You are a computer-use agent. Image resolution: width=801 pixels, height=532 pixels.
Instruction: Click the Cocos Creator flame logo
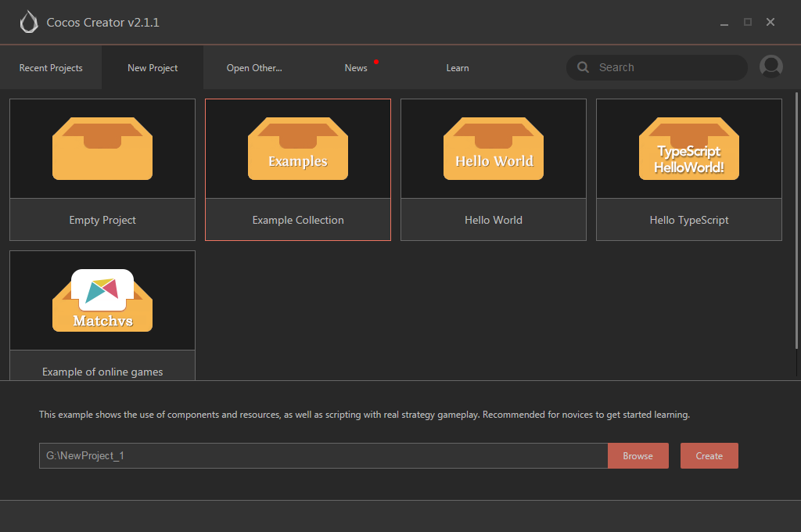point(29,22)
